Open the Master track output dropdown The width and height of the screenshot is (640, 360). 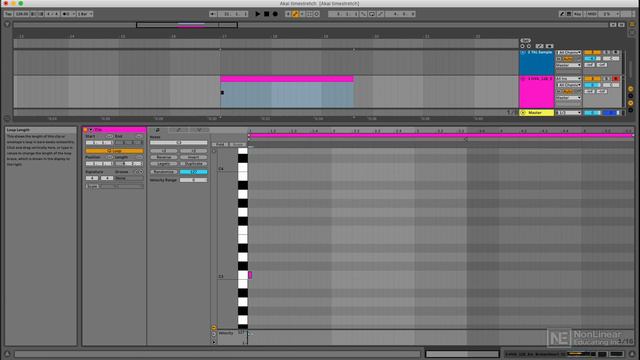[x=569, y=113]
